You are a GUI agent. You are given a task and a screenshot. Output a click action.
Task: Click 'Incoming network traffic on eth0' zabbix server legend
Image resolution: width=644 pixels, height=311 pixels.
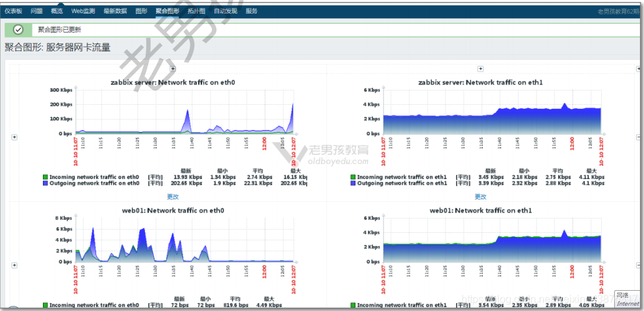(x=94, y=177)
